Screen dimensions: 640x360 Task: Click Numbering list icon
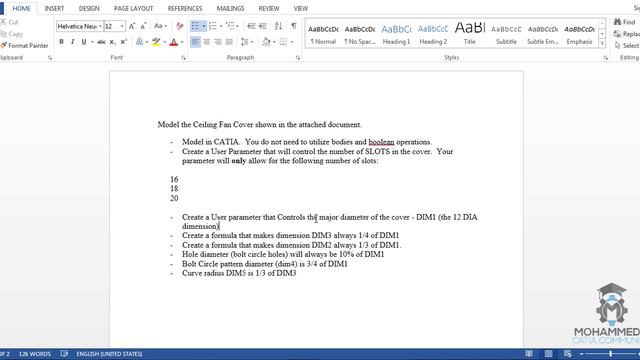click(x=213, y=26)
